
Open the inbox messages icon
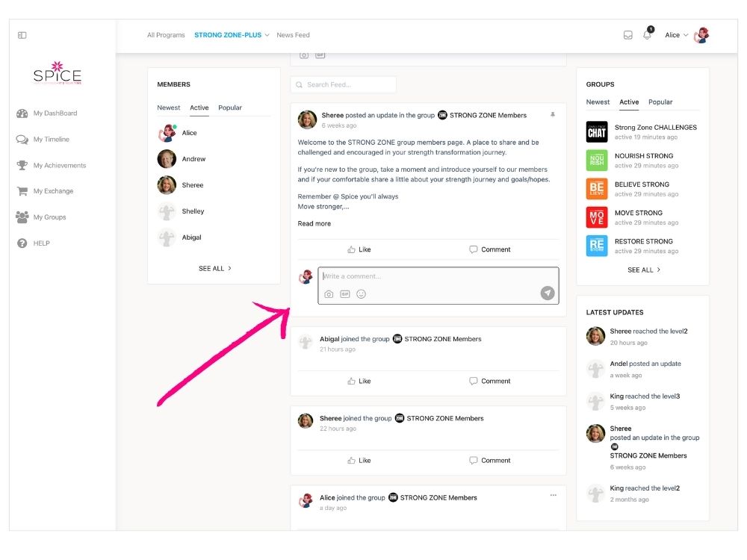click(627, 35)
